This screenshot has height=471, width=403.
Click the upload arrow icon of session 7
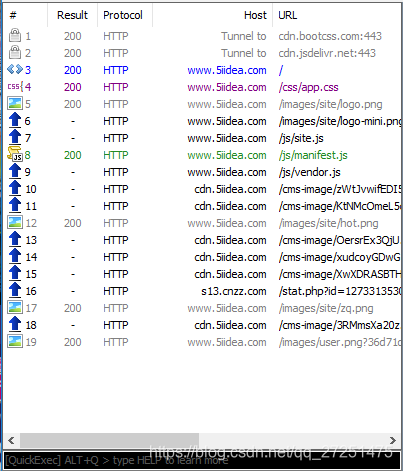point(15,137)
